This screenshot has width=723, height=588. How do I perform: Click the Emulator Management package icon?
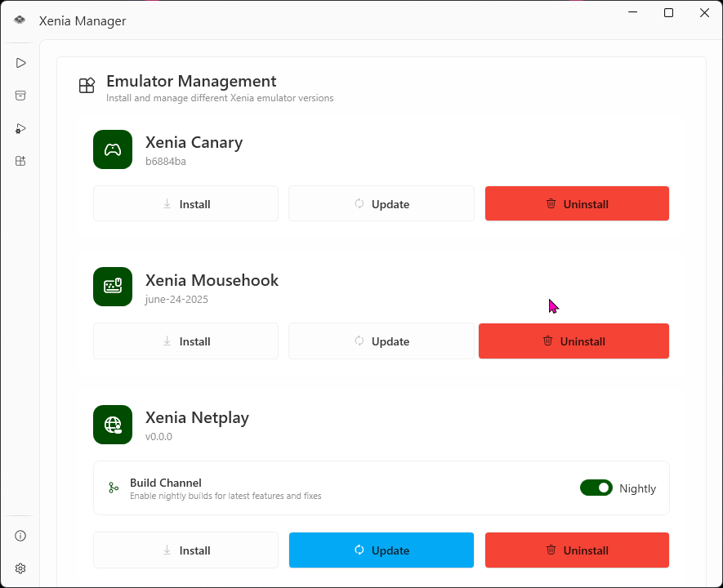pyautogui.click(x=87, y=85)
